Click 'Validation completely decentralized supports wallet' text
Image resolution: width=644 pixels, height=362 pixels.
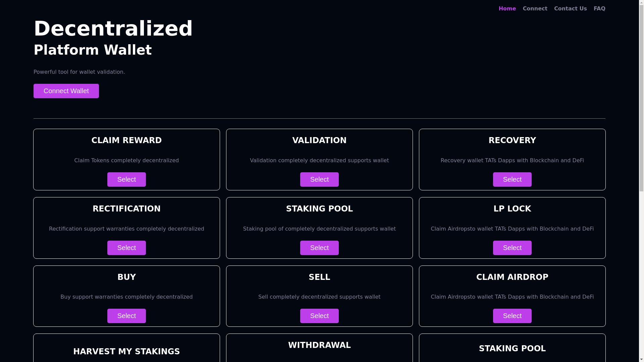click(319, 160)
